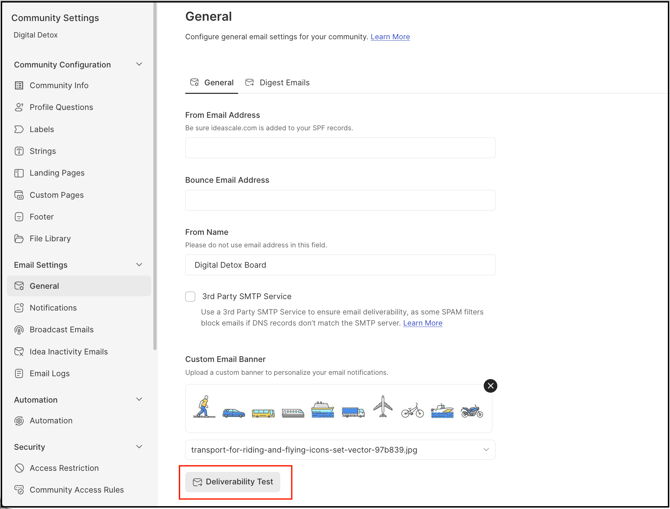Screen dimensions: 670x509
Task: Click the Bounce Email Address field
Action: coord(340,200)
